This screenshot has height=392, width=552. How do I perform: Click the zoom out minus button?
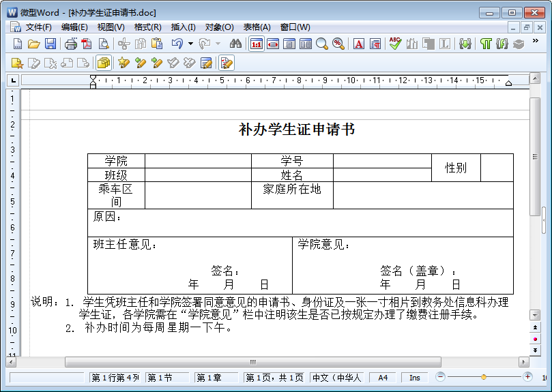440,377
